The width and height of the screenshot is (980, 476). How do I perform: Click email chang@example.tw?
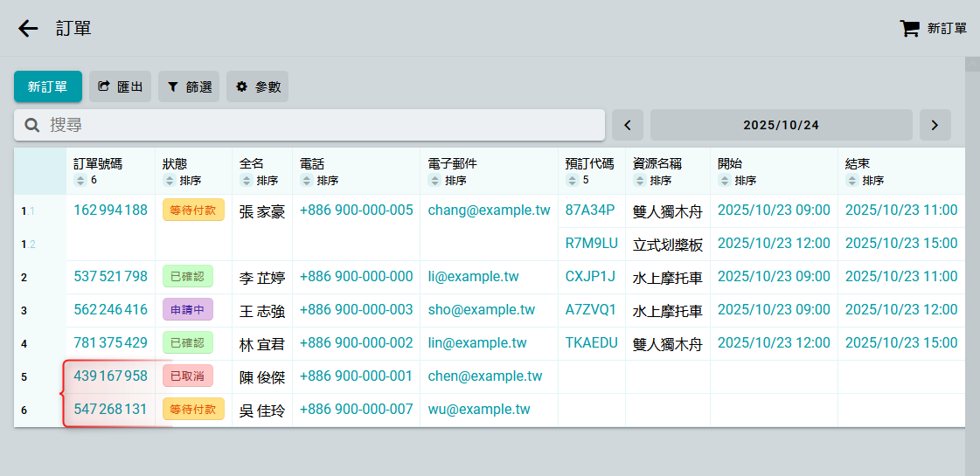pos(489,210)
